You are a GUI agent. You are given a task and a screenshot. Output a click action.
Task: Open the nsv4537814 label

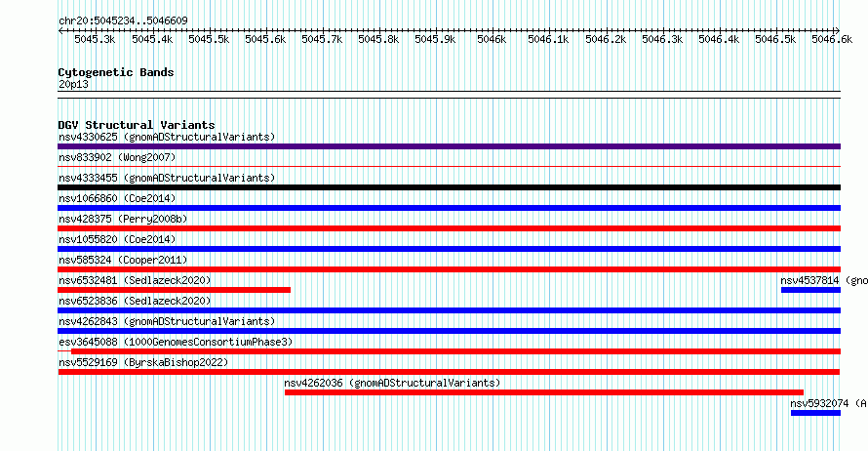[824, 280]
